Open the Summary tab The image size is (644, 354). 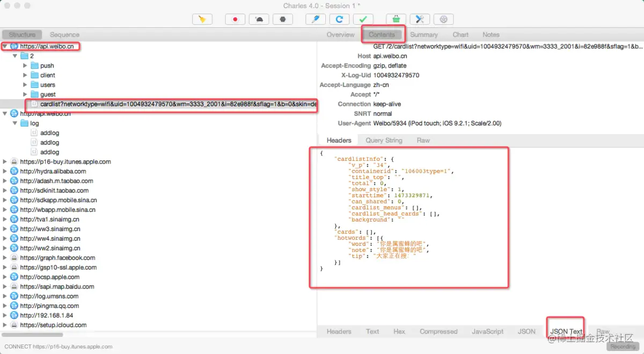coord(423,34)
